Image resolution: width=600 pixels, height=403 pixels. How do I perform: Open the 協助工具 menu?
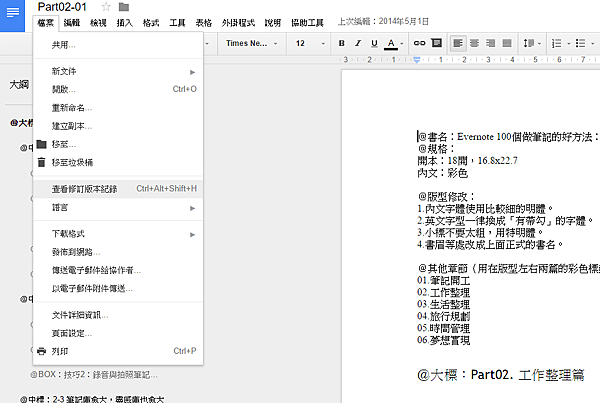tap(307, 23)
